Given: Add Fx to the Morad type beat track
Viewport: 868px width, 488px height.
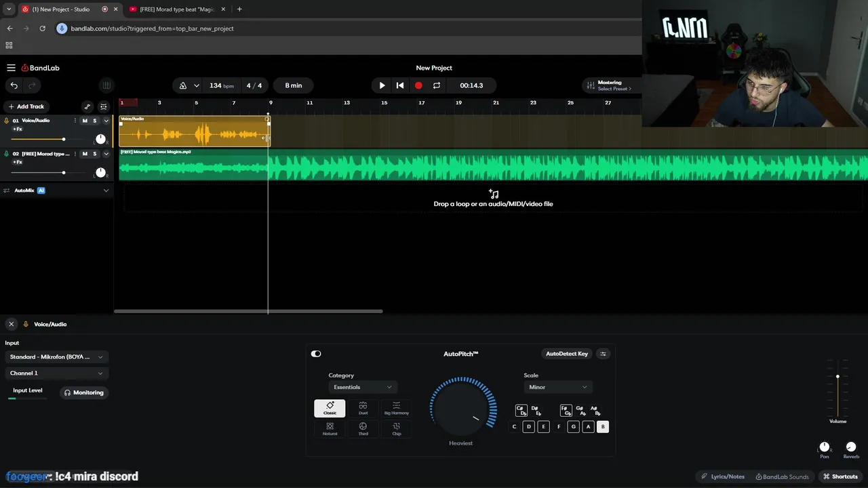Looking at the screenshot, I should coord(18,162).
